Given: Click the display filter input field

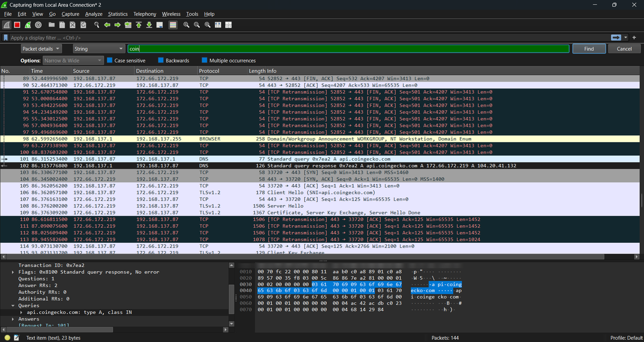Looking at the screenshot, I should 310,38.
